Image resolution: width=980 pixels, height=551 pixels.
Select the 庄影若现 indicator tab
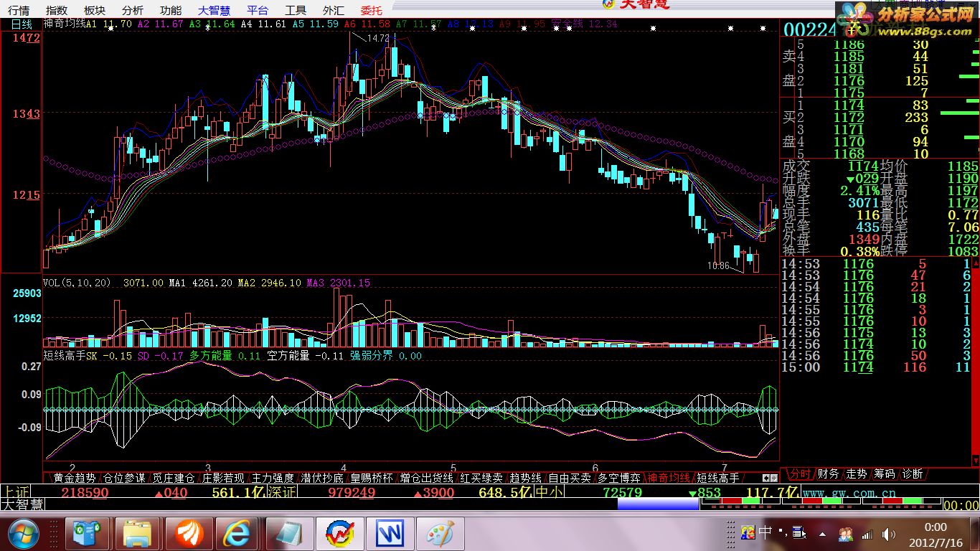click(x=223, y=478)
